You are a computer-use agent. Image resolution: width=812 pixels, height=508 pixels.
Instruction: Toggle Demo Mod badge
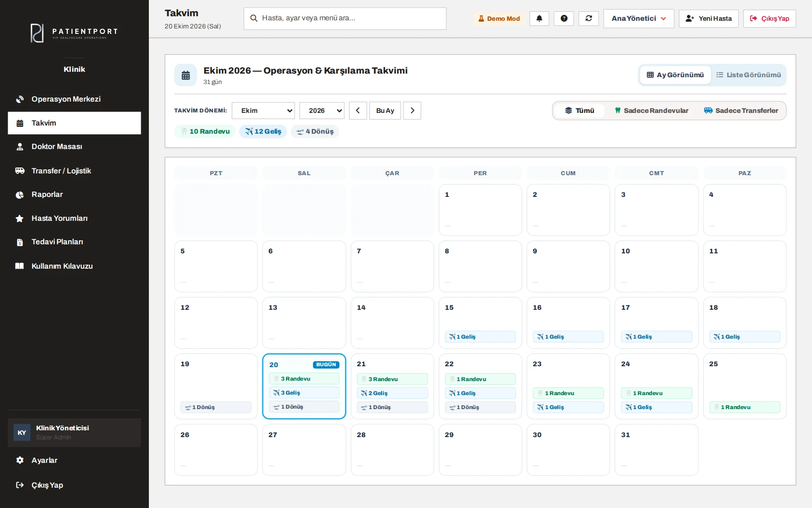[499, 19]
